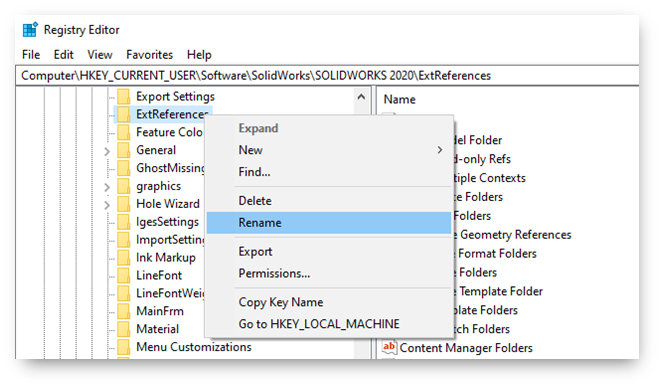Click the string value icon beside Content Manager Folders
This screenshot has height=388, width=663.
[x=389, y=347]
